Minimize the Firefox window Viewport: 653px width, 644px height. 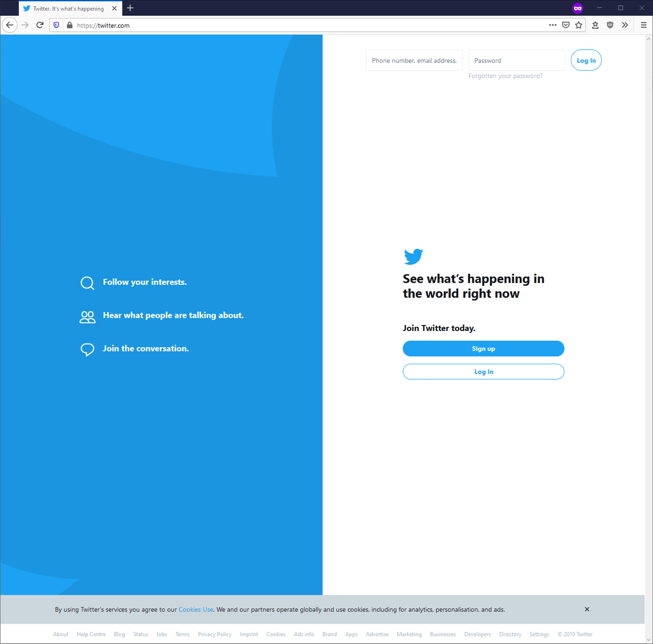[599, 8]
